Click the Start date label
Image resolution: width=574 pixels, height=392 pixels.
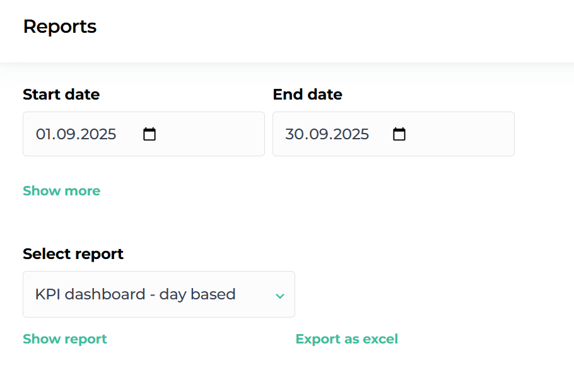(61, 95)
